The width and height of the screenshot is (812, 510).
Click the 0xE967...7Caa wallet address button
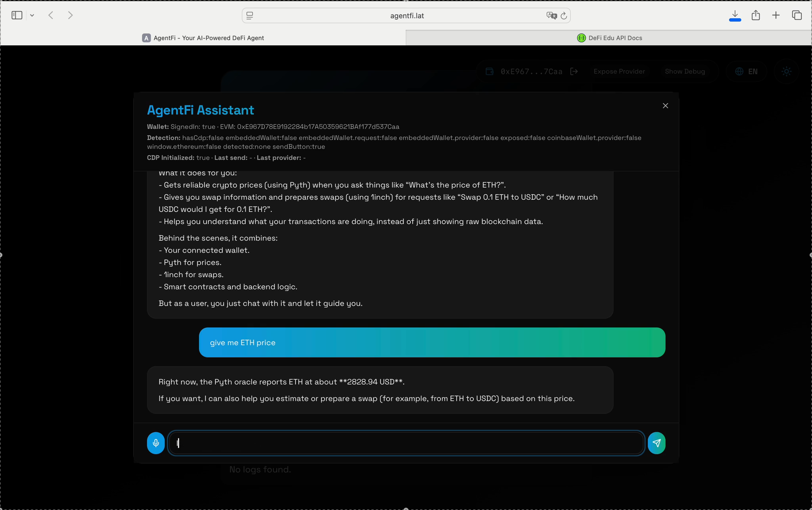click(531, 71)
